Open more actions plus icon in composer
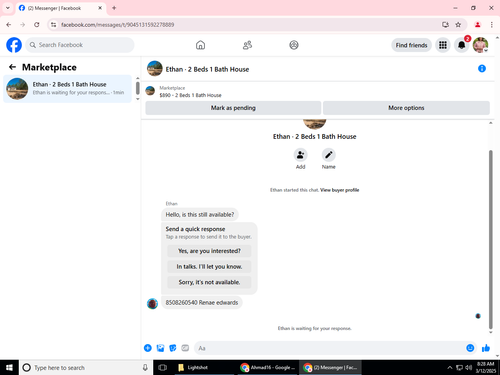The height and width of the screenshot is (375, 500). point(148,348)
